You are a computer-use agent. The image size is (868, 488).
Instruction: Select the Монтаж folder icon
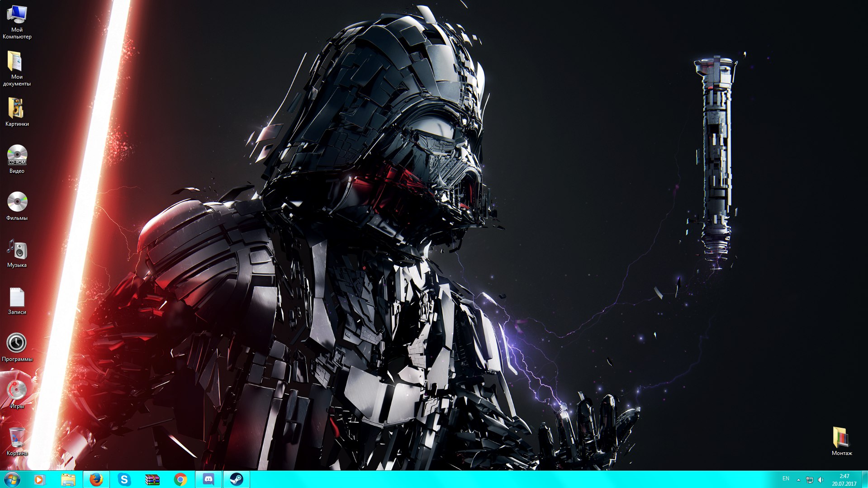coord(841,437)
